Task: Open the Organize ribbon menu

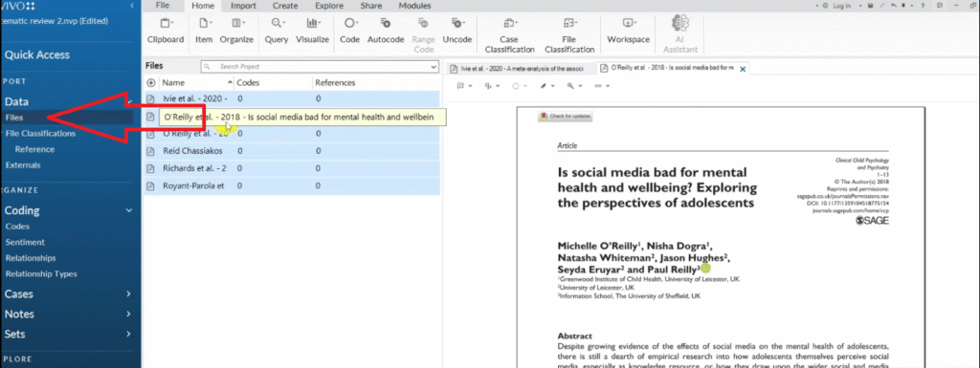Action: click(236, 31)
